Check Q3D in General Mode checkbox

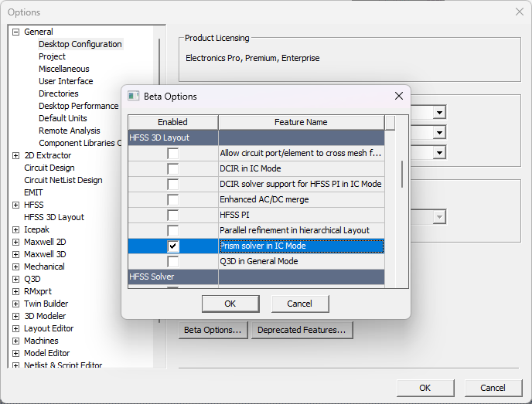(x=172, y=261)
